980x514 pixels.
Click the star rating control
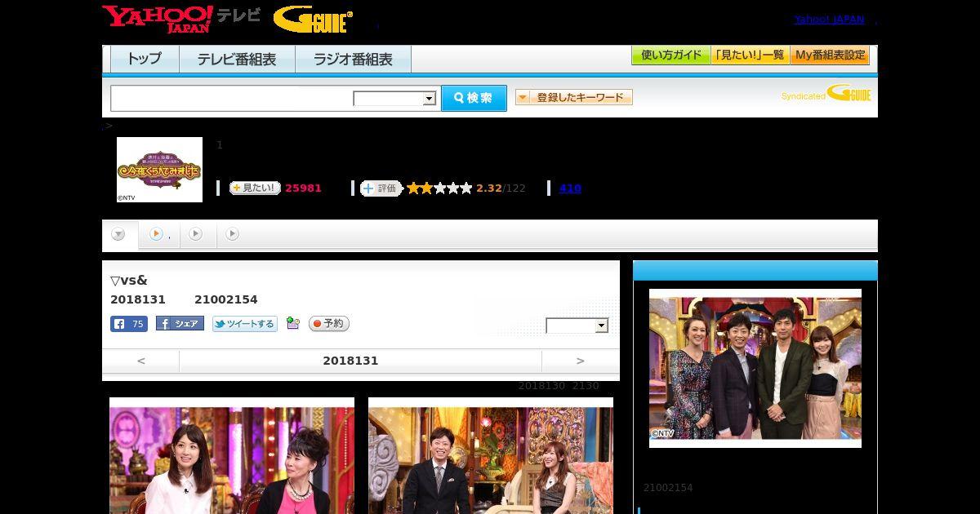coord(439,188)
